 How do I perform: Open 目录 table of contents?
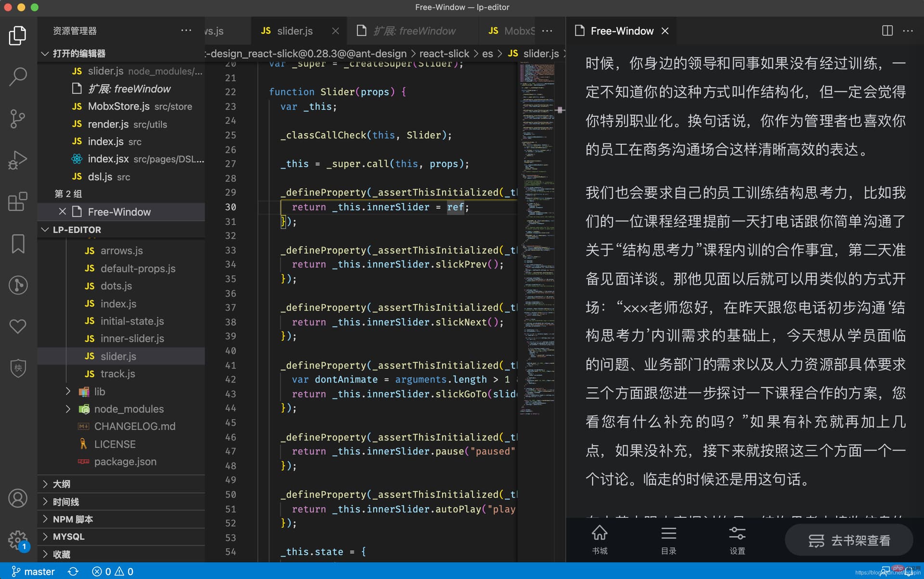pos(668,540)
